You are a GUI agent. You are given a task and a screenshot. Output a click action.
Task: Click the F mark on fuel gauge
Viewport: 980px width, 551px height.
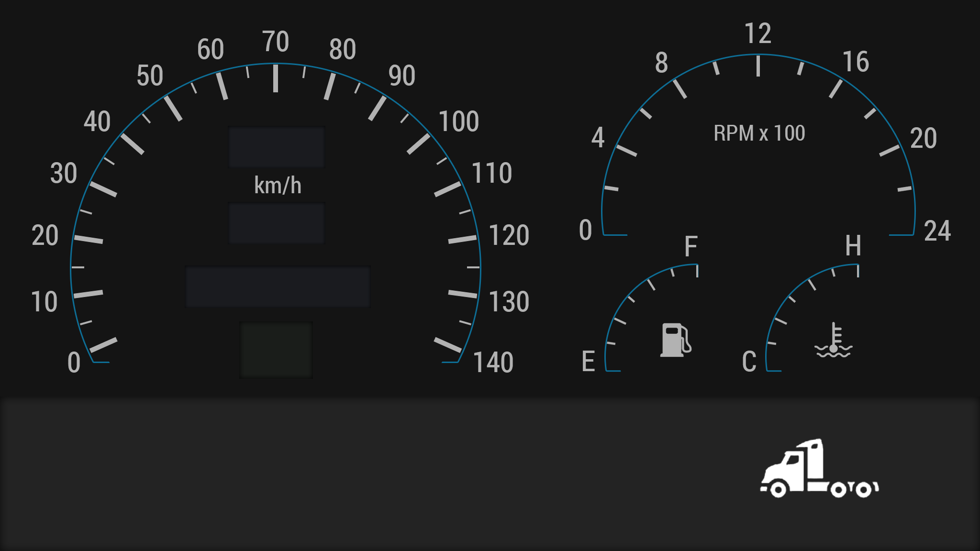[x=690, y=247]
